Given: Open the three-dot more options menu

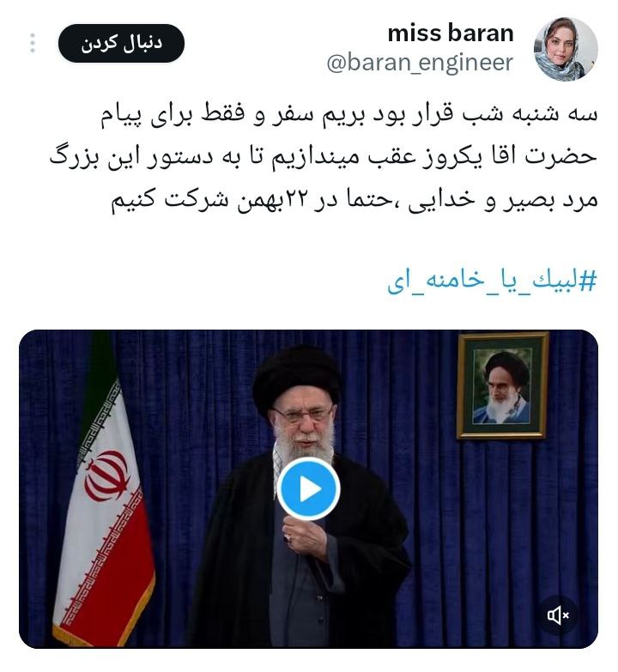Looking at the screenshot, I should coord(33,43).
